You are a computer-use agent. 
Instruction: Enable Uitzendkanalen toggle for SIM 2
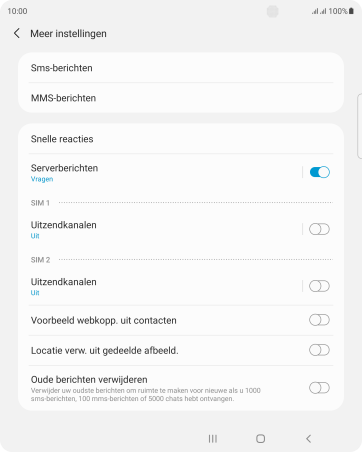pyautogui.click(x=319, y=286)
